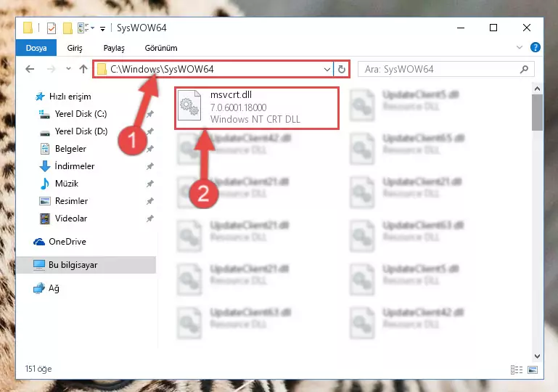Click the Ara: SysWOW64 search box

click(446, 69)
